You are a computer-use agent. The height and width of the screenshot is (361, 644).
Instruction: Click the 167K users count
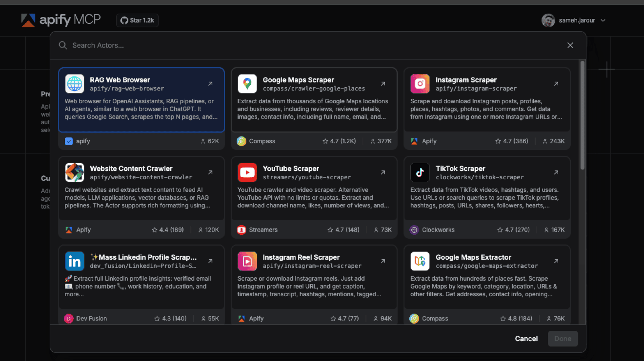(x=554, y=230)
